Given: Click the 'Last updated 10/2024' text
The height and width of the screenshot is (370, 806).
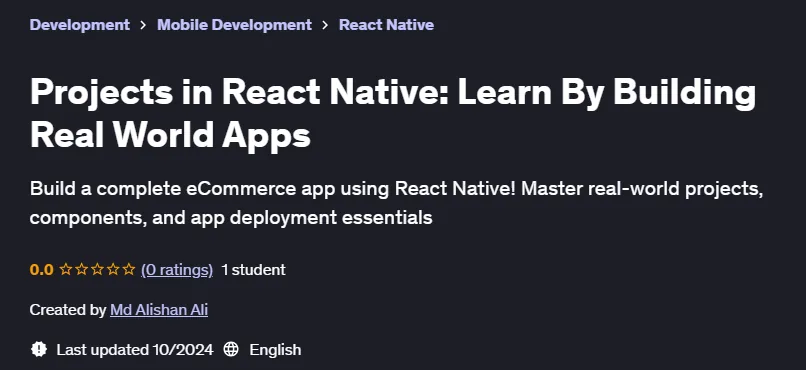Looking at the screenshot, I should (x=135, y=350).
